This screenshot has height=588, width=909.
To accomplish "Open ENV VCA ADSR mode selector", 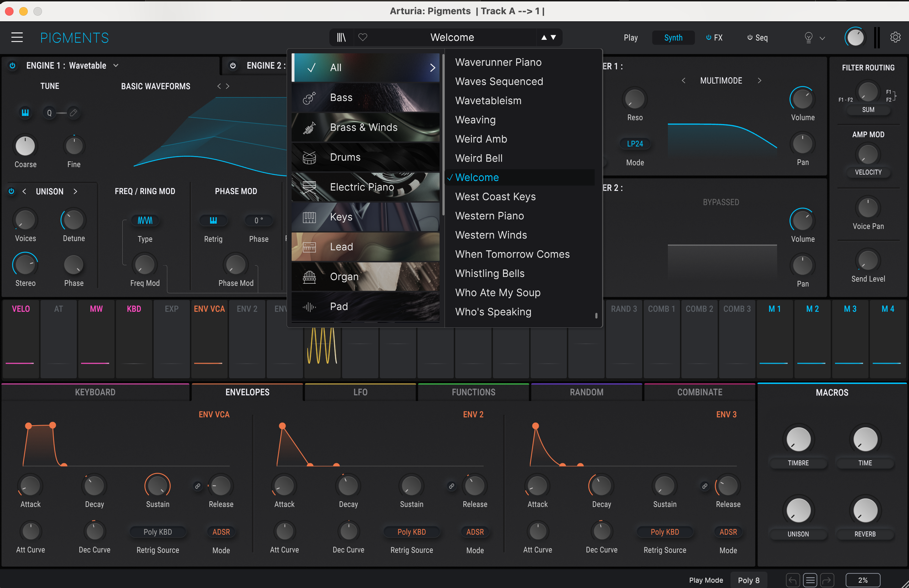I will 221,532.
